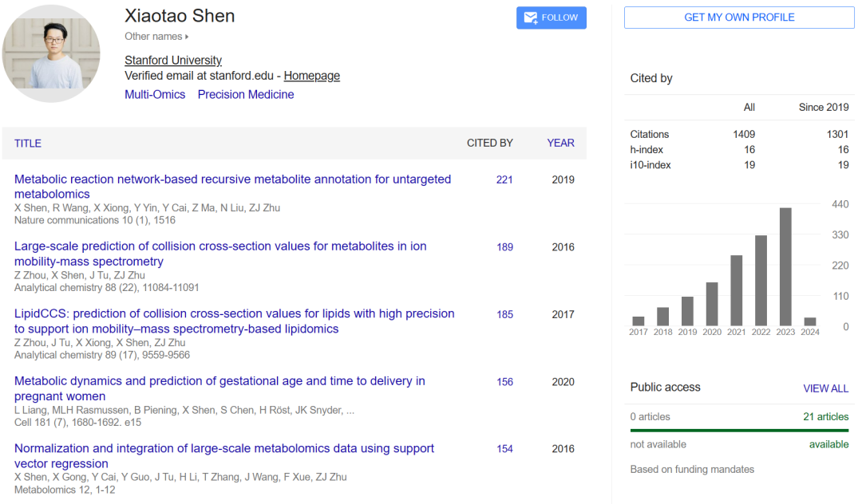Click the 2023 bar in citations chart
This screenshot has width=862, height=504.
point(785,266)
